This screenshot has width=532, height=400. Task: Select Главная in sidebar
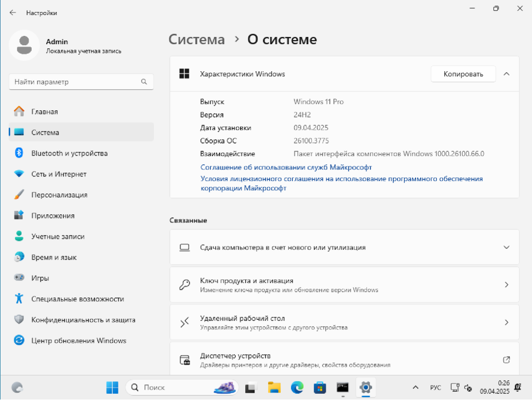tap(81, 111)
